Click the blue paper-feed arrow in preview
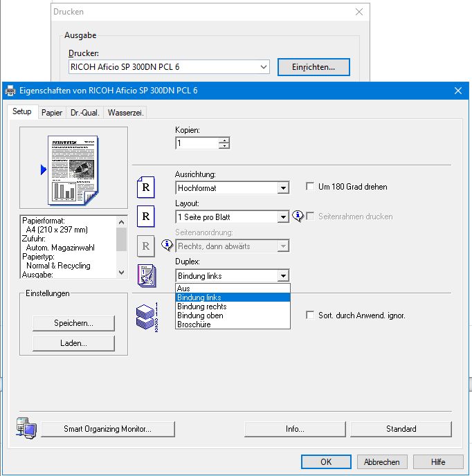 pyautogui.click(x=44, y=170)
